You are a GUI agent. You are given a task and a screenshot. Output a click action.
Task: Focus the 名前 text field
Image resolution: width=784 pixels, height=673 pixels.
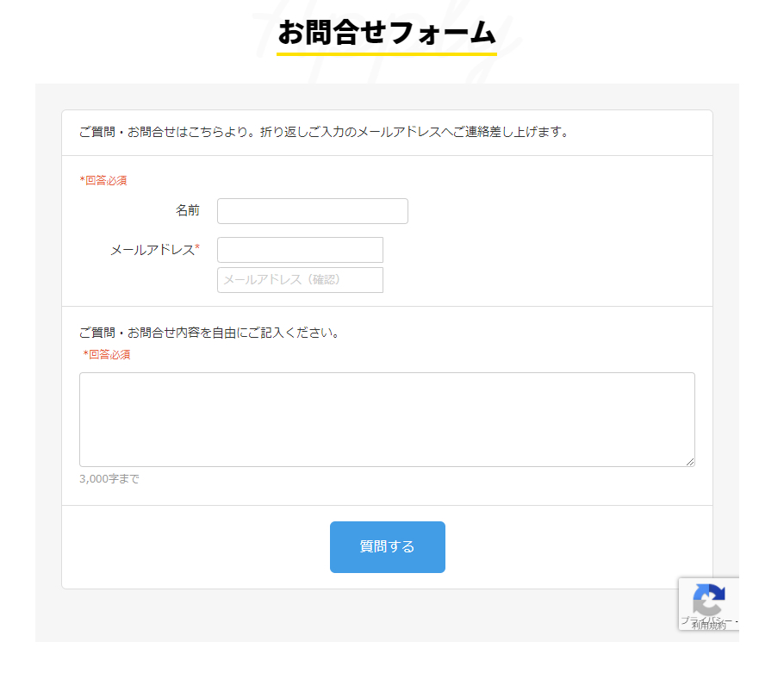[312, 211]
